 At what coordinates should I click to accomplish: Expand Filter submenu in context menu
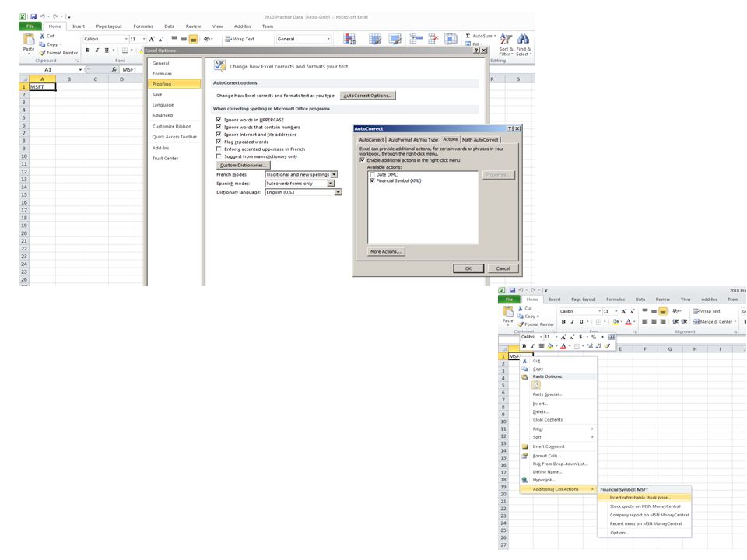tap(559, 429)
